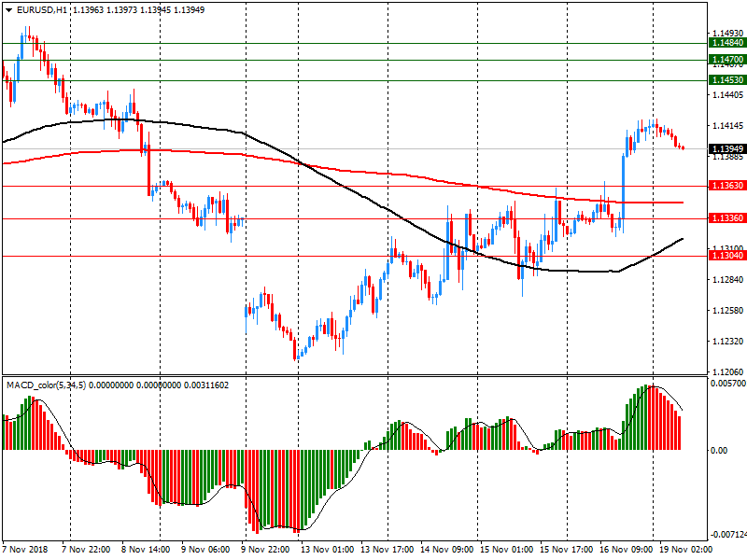Click the 1.12320 price axis label
Image resolution: width=747 pixels, height=560 pixels.
pos(727,342)
